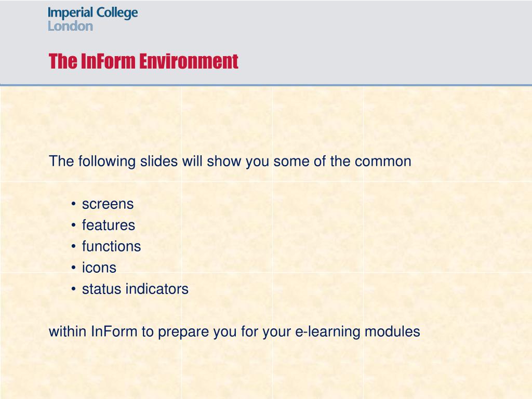
Task: Select the status indicators bullet item
Action: pos(135,289)
